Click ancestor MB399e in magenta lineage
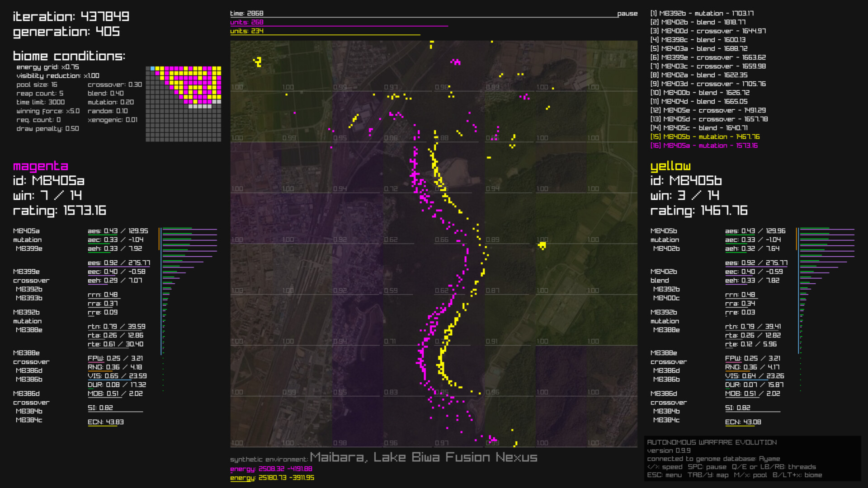The width and height of the screenshot is (868, 488). pyautogui.click(x=26, y=272)
